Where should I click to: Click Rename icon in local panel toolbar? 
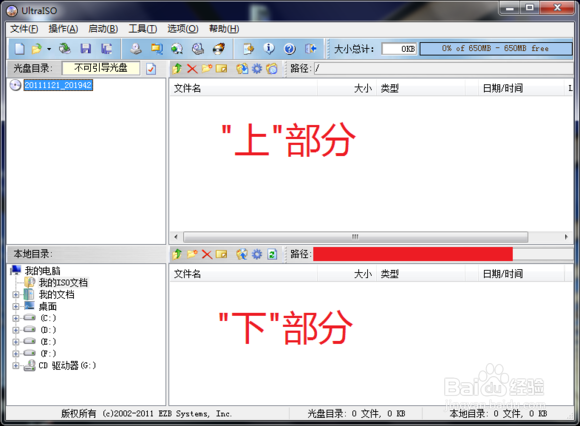click(x=222, y=254)
